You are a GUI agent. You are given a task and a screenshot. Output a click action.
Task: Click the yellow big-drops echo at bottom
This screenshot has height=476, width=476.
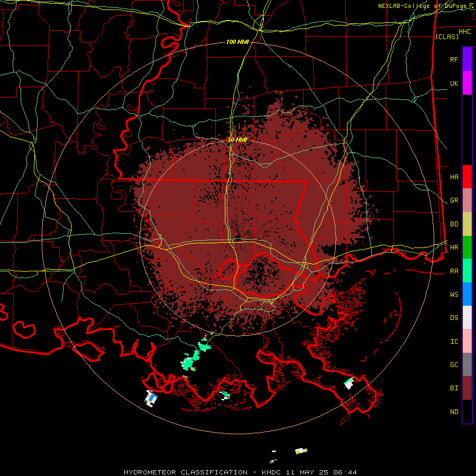[x=301, y=451]
